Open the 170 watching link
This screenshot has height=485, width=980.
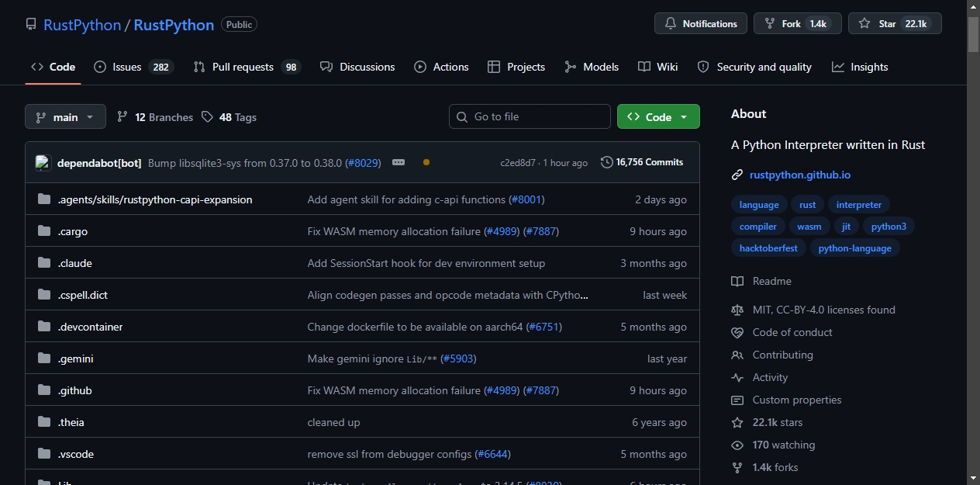pos(773,445)
